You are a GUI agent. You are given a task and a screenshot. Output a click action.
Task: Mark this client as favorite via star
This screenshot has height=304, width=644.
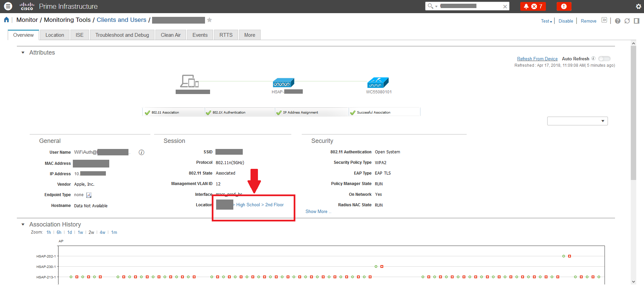[209, 20]
